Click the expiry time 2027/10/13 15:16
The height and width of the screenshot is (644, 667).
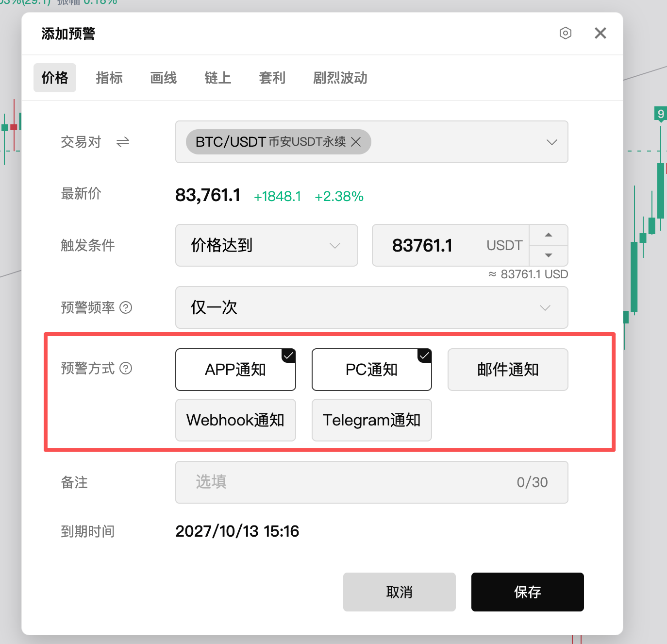(x=237, y=531)
